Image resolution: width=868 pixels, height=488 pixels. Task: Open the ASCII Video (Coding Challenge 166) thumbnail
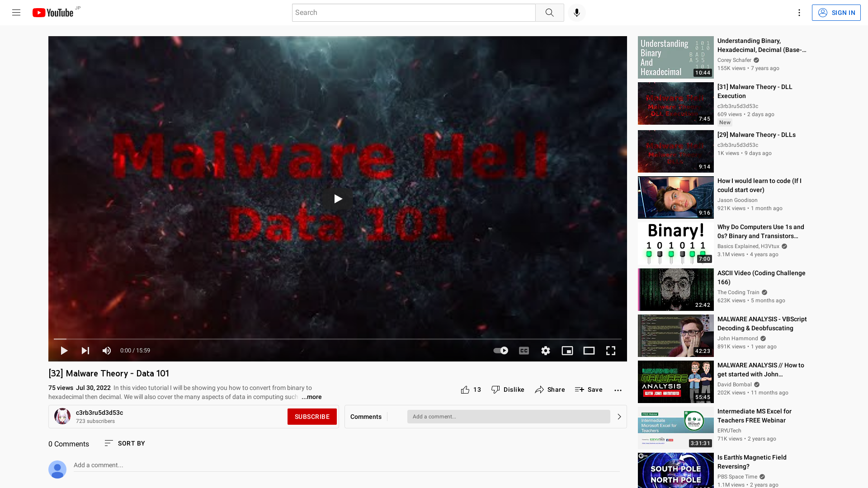(675, 289)
